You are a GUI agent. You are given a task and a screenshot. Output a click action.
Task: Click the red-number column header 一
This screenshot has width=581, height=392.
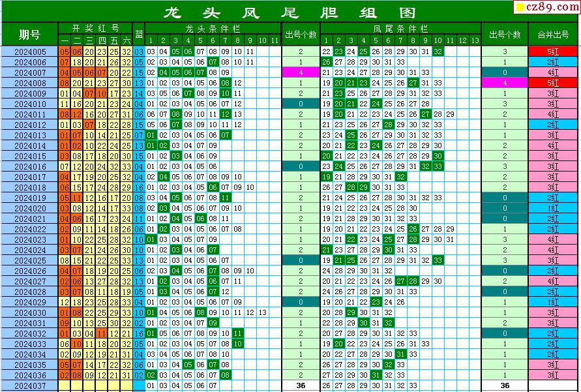tap(65, 40)
